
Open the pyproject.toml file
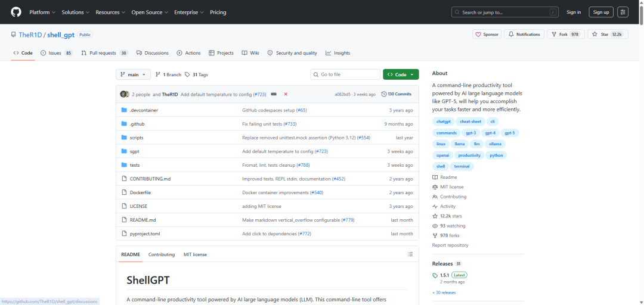click(144, 234)
